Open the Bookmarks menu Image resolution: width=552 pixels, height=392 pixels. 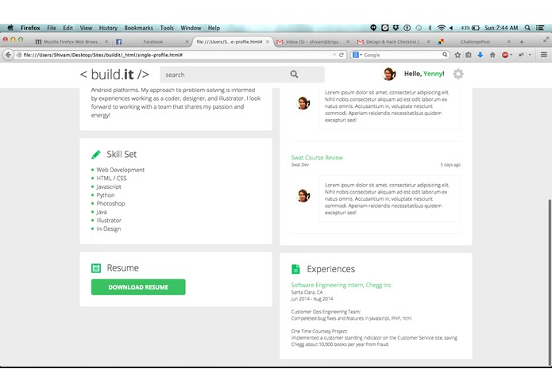(x=138, y=28)
